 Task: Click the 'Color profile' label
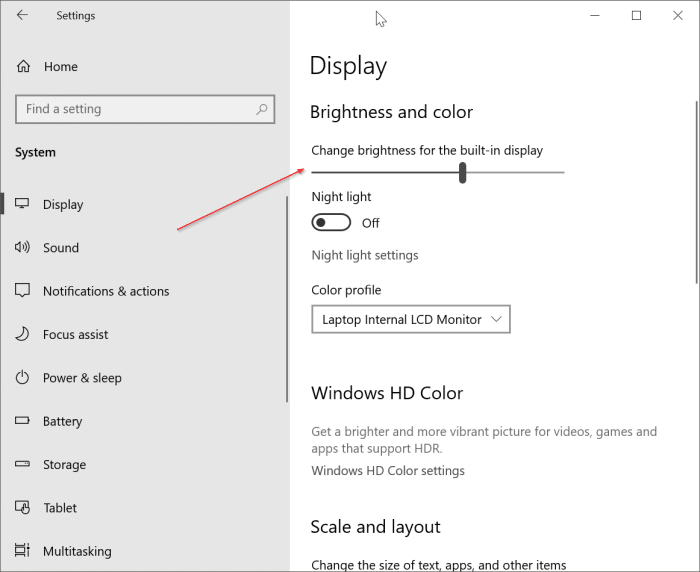pyautogui.click(x=346, y=290)
